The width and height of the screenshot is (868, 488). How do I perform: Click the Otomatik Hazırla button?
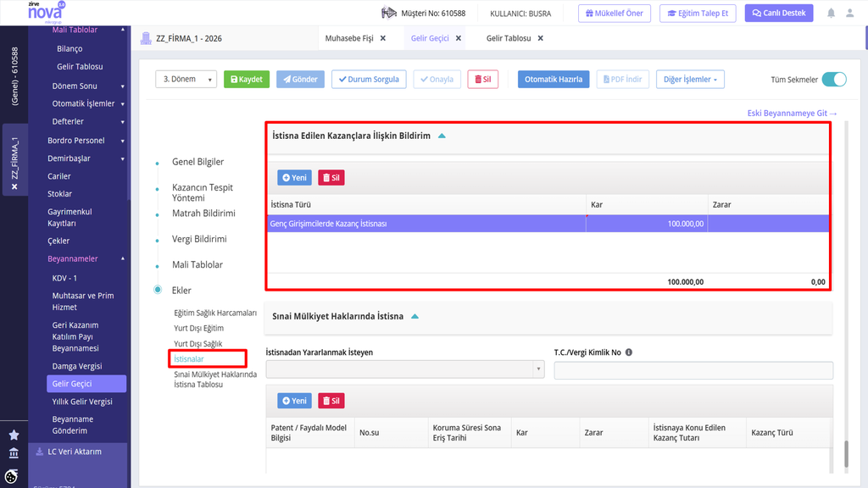554,79
